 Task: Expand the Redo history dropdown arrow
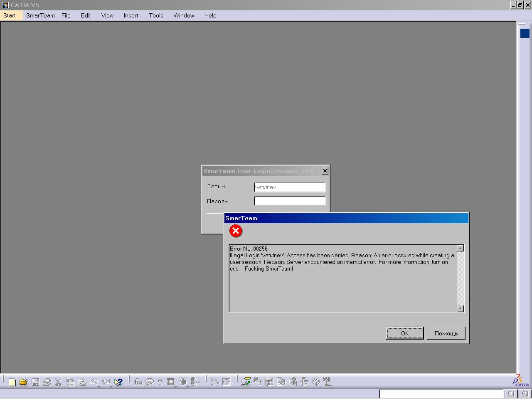point(111,387)
